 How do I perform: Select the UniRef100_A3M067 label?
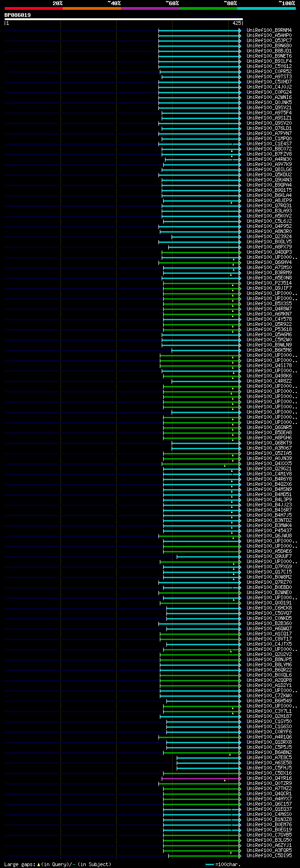click(269, 448)
